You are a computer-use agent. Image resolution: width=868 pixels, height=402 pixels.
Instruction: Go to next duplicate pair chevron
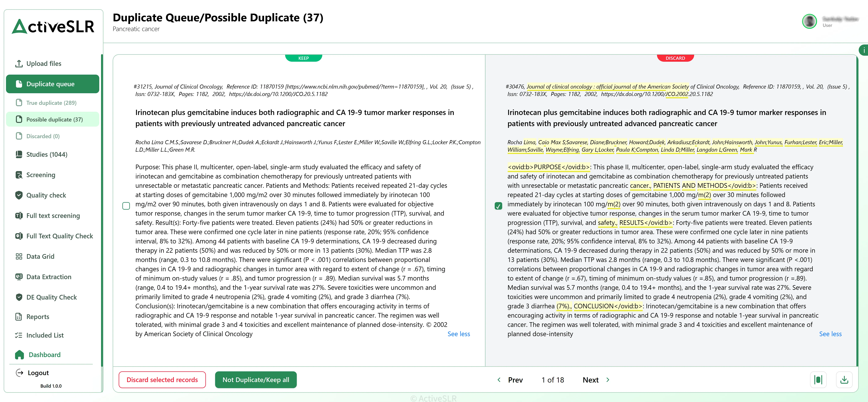pyautogui.click(x=608, y=380)
